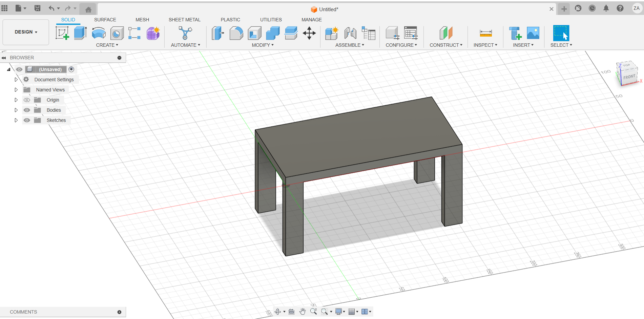Switch to the PLASTIC tab
Image resolution: width=644 pixels, height=319 pixels.
click(230, 20)
